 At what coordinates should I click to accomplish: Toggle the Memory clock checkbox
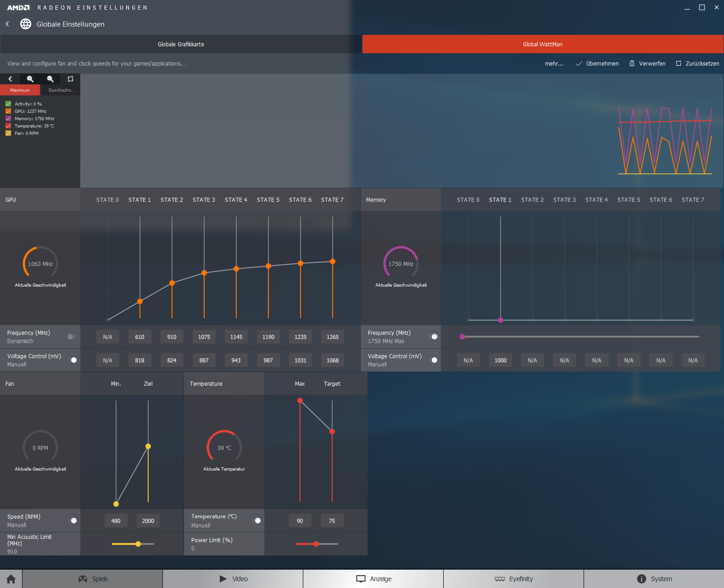(x=8, y=118)
